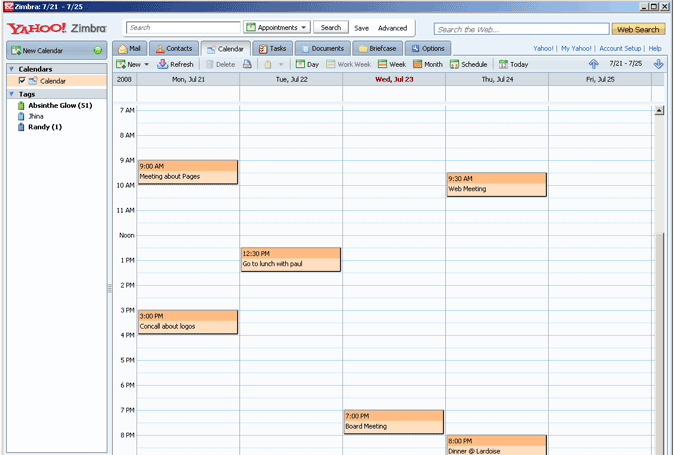Open the 9:00 AM Meeting about Pages appointment
The width and height of the screenshot is (674, 455).
(188, 172)
